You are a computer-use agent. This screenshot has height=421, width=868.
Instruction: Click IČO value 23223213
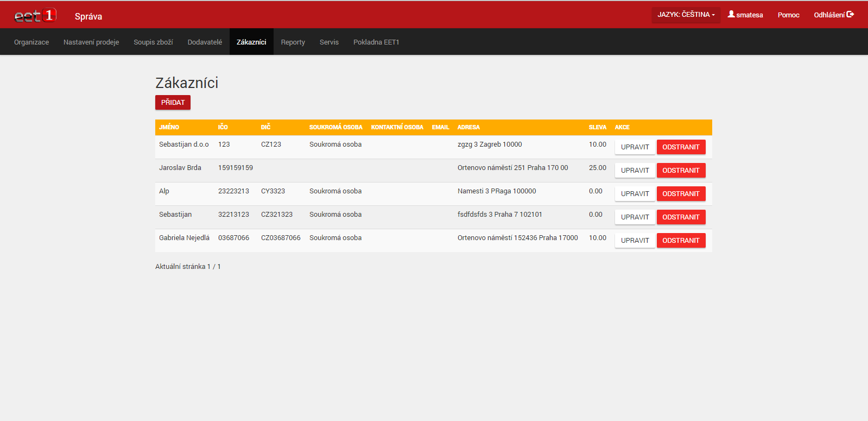point(233,191)
